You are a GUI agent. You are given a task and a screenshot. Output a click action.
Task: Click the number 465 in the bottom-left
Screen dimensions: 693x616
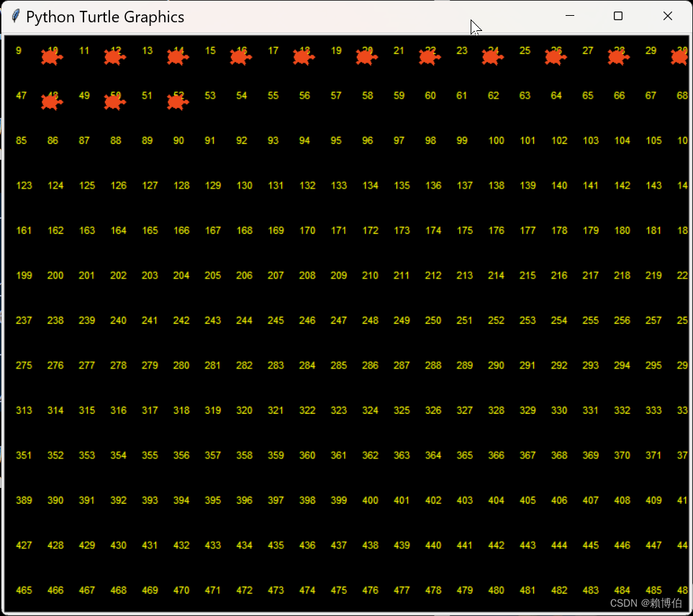pyautogui.click(x=24, y=590)
